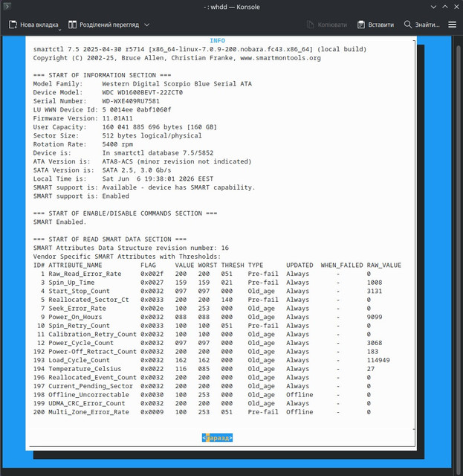Click the Seek_Error_Rate attribute name
This screenshot has height=476, width=463.
coord(77,309)
